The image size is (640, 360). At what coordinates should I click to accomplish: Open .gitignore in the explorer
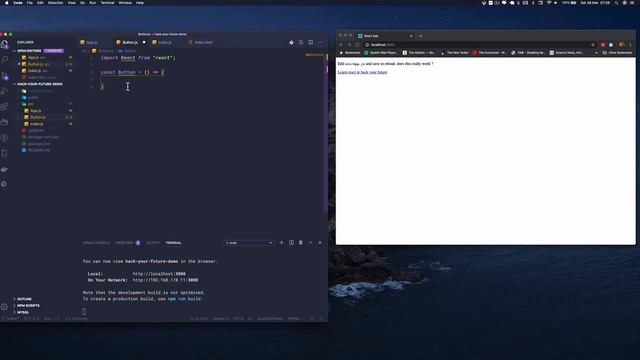tap(36, 131)
